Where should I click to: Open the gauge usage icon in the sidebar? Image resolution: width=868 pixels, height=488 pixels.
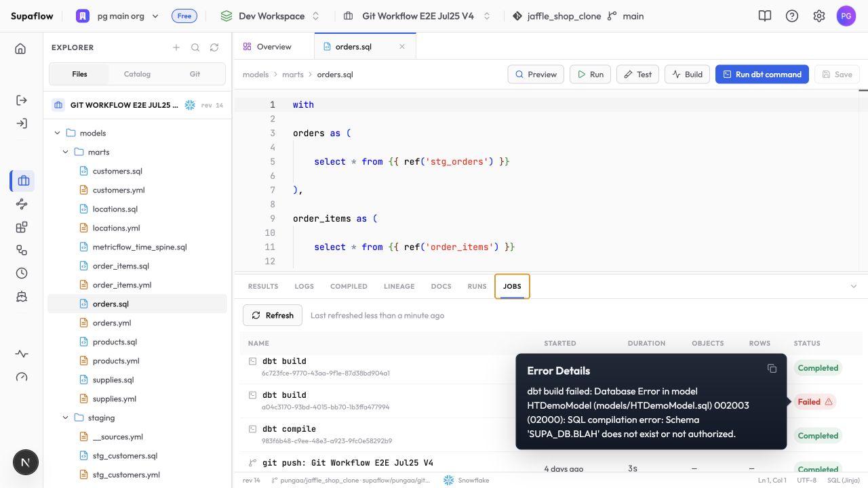tap(21, 377)
